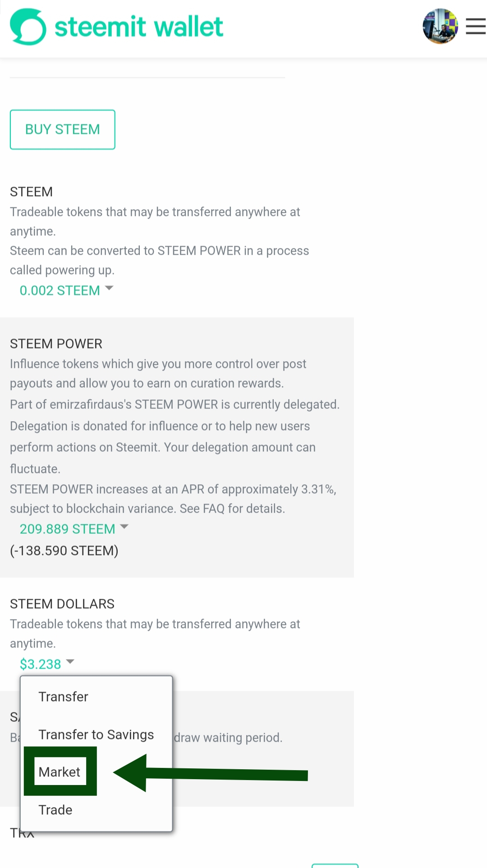Click the STEEM POWER section heading

[x=56, y=344]
